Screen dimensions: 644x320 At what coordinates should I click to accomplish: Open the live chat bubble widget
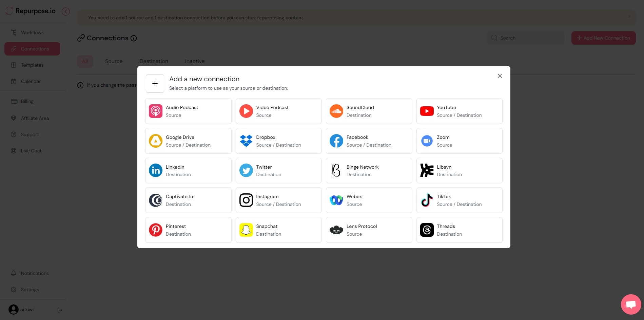coord(631,304)
